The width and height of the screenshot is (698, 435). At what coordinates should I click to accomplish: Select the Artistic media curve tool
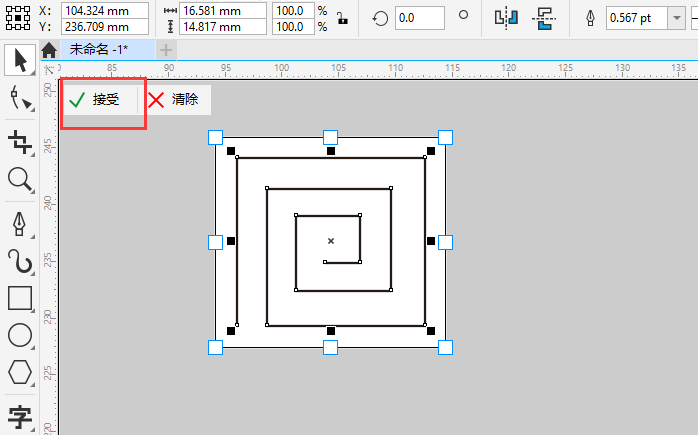pos(20,261)
